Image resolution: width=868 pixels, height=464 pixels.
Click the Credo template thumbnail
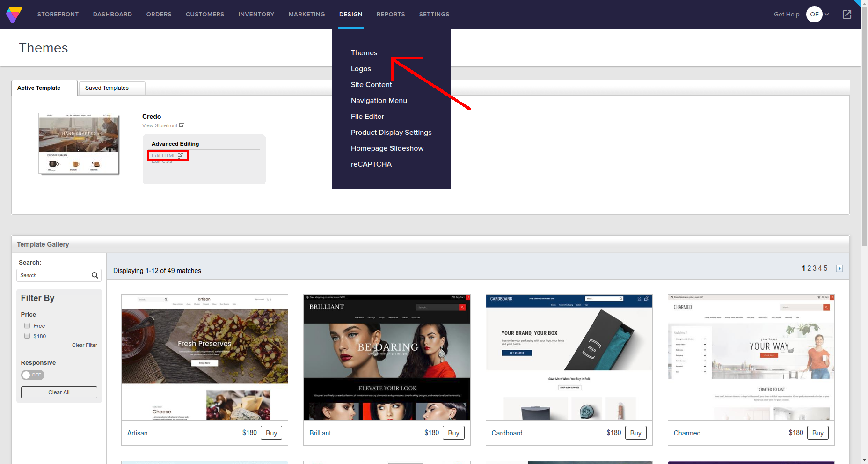point(79,143)
